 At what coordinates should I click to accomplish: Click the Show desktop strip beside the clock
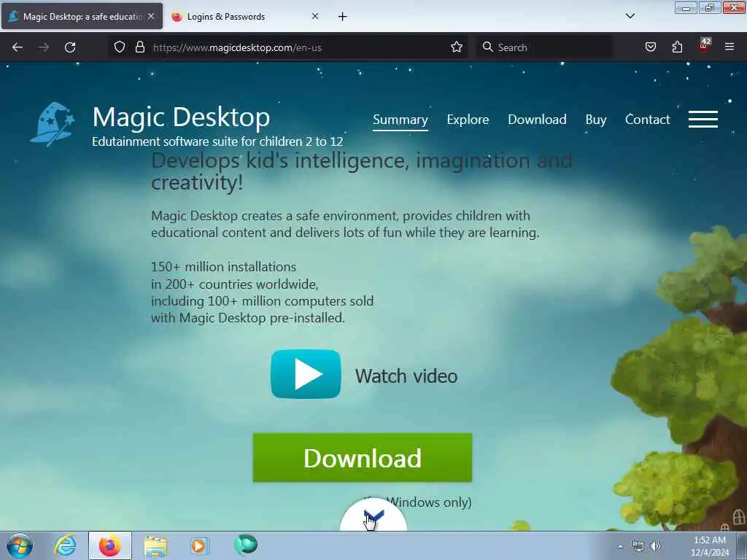[x=742, y=545]
